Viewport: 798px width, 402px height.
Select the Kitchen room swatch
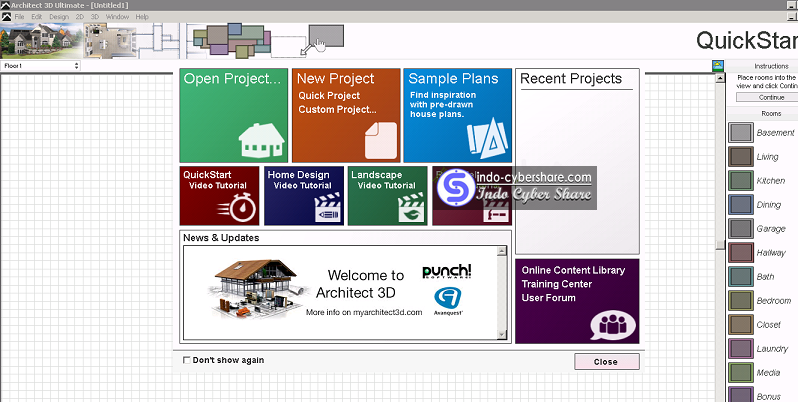pyautogui.click(x=740, y=181)
